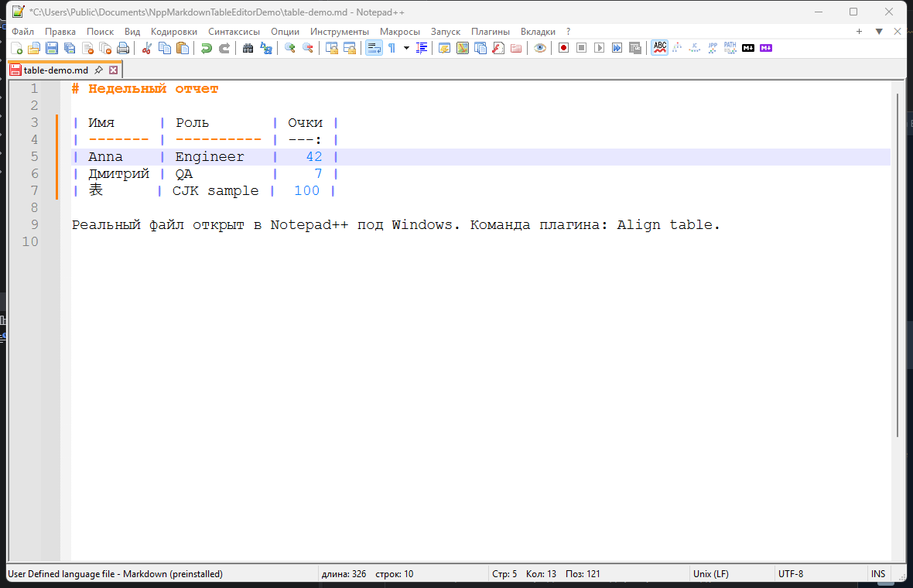The image size is (913, 588).
Task: Open the Правка menu
Action: [x=60, y=32]
